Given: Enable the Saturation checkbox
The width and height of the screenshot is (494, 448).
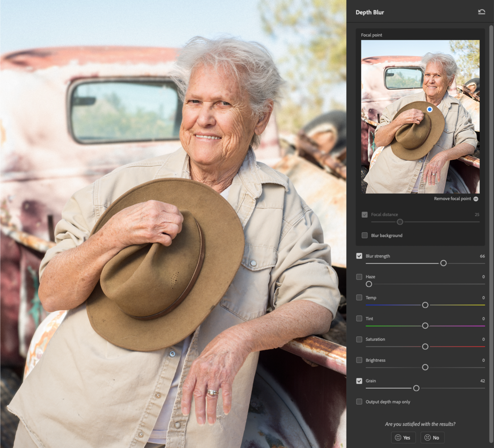Looking at the screenshot, I should [359, 339].
